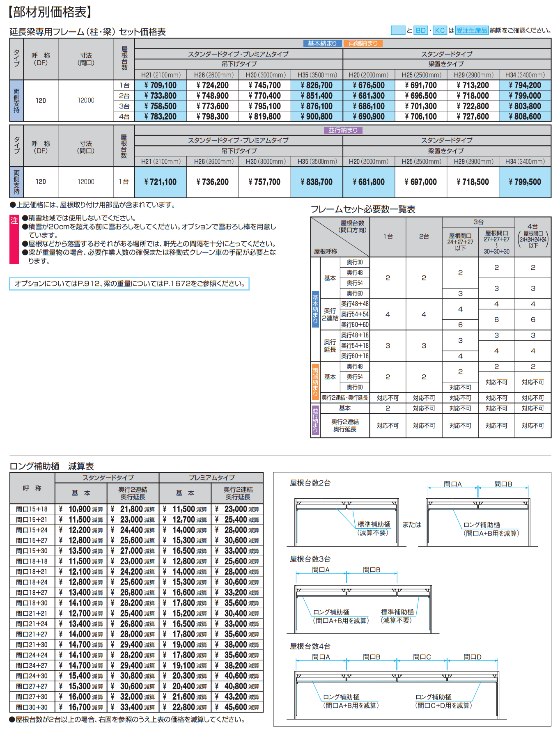Click the ロング補助樋 減算表 title

(x=52, y=466)
